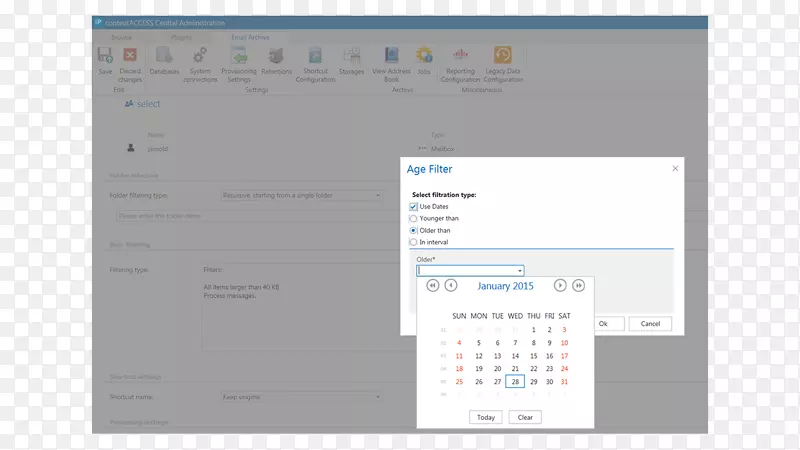This screenshot has height=450, width=800.
Task: Click the January 2015 month title
Action: pyautogui.click(x=505, y=286)
